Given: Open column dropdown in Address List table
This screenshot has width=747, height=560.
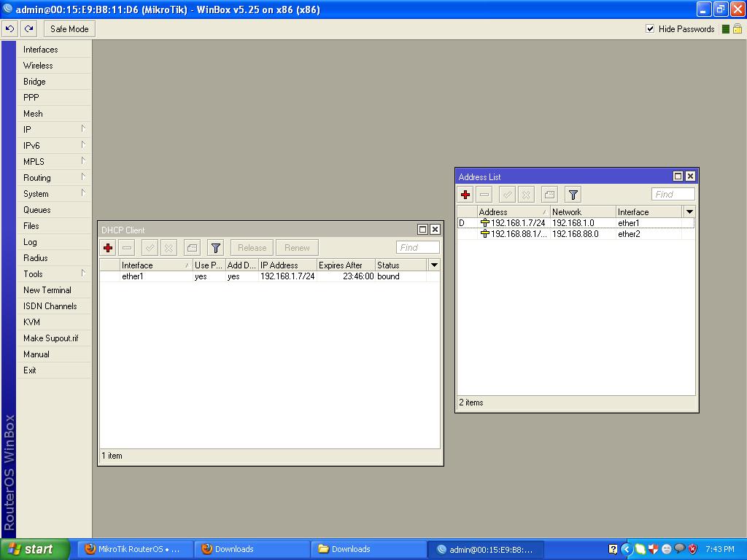Looking at the screenshot, I should [689, 212].
